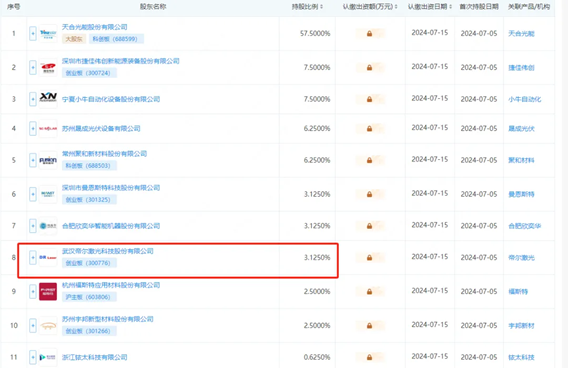Expand row 11 浙江铱太科技 details
The width and height of the screenshot is (568, 368).
point(33,357)
